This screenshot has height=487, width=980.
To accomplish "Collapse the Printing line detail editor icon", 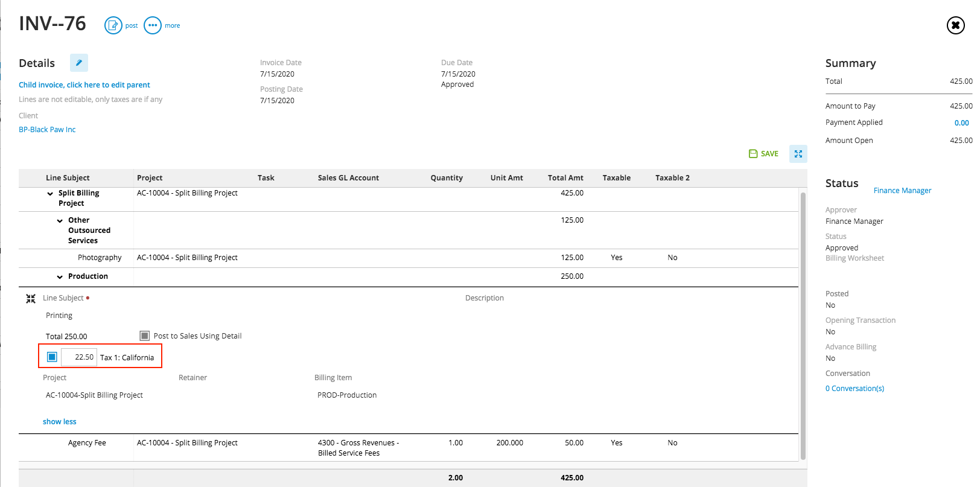I will [x=31, y=298].
